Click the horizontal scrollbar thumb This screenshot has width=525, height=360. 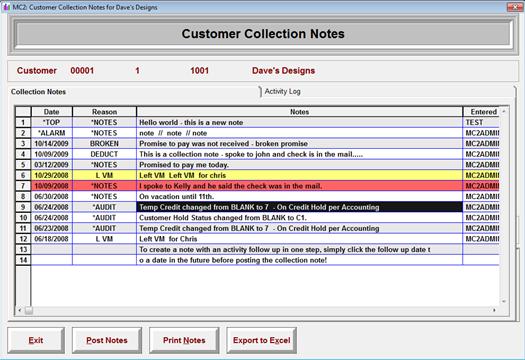[29, 310]
